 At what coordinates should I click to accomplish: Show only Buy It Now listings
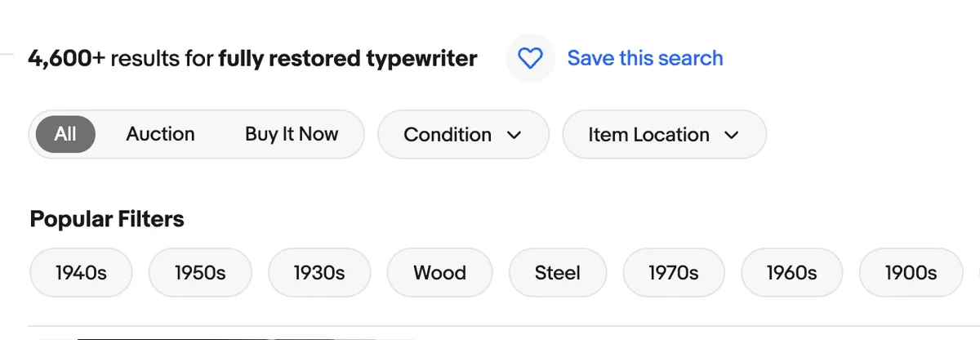pos(292,134)
